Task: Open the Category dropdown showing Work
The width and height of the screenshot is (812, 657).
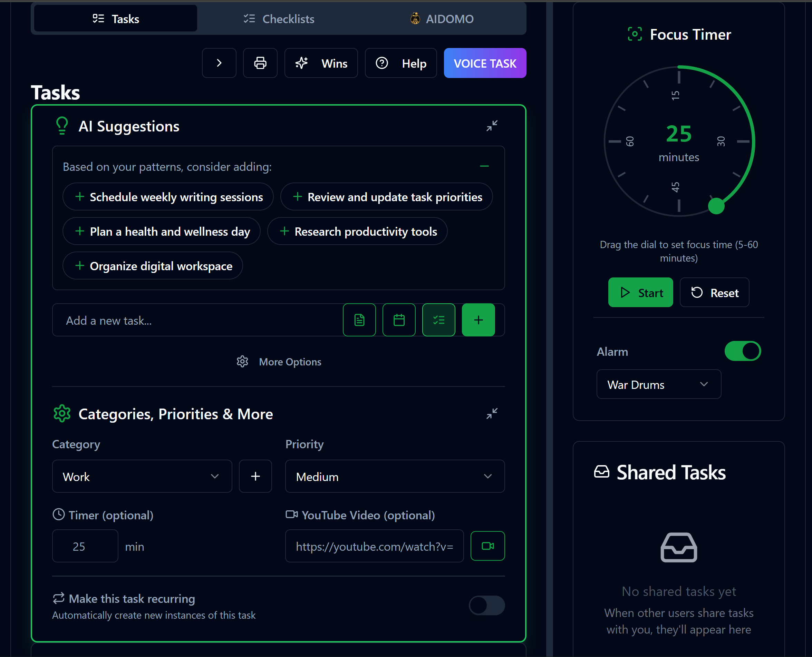Action: click(142, 476)
